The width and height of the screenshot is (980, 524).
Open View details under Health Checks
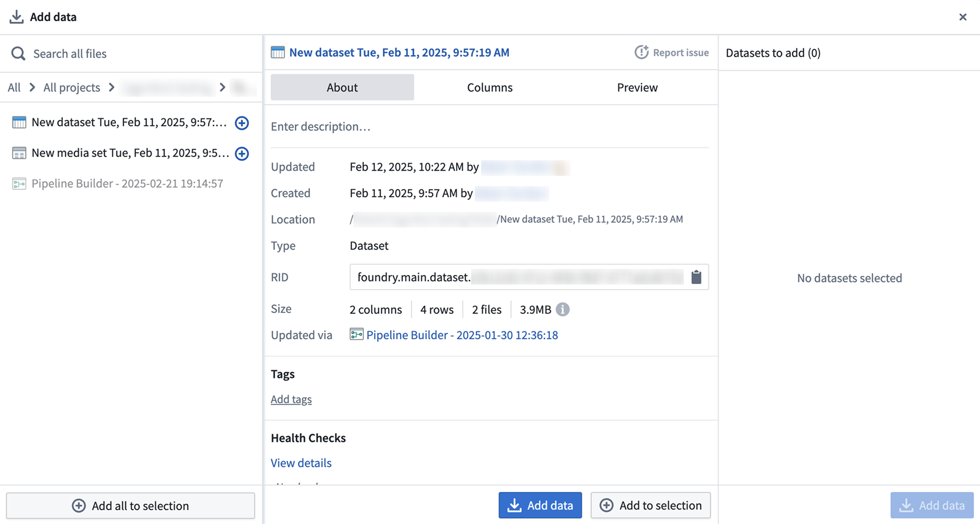tap(301, 463)
